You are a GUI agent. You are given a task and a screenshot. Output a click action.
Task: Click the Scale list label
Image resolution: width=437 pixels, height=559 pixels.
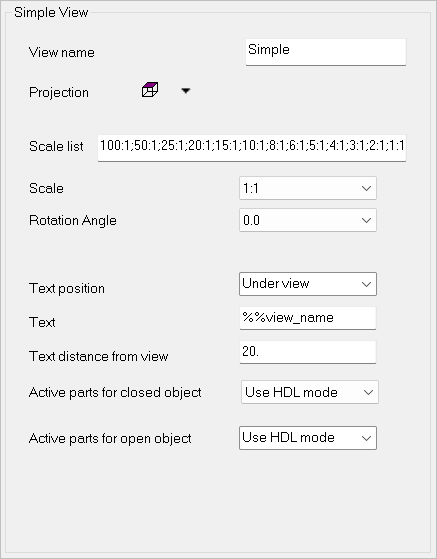click(x=56, y=146)
